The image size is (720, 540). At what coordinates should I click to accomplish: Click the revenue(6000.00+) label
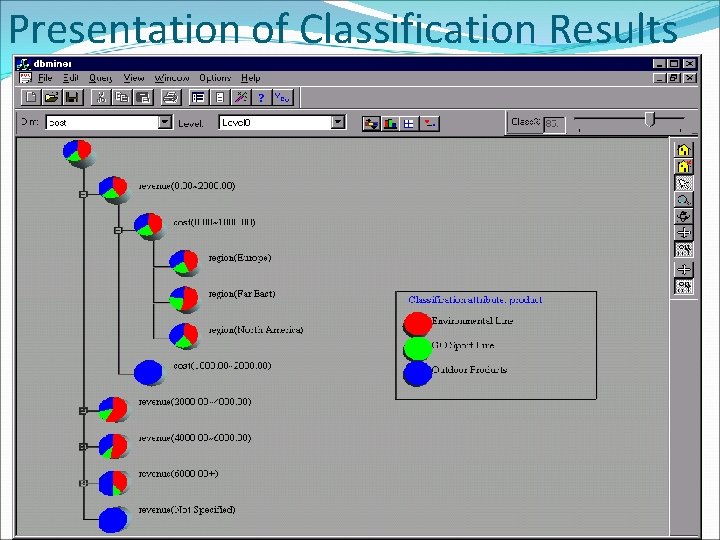coord(179,473)
